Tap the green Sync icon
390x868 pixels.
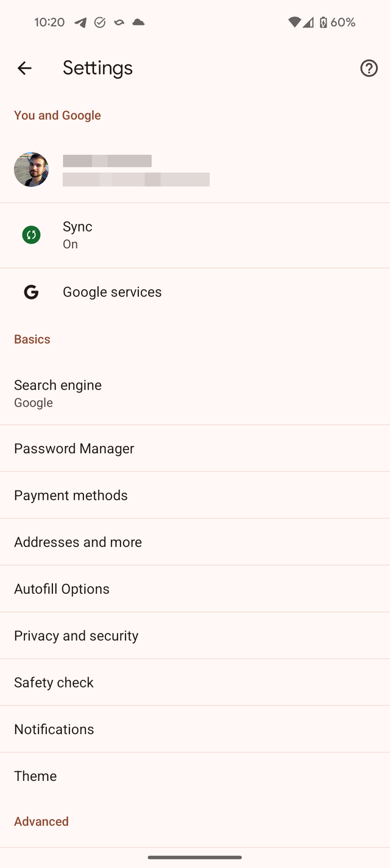coord(31,235)
